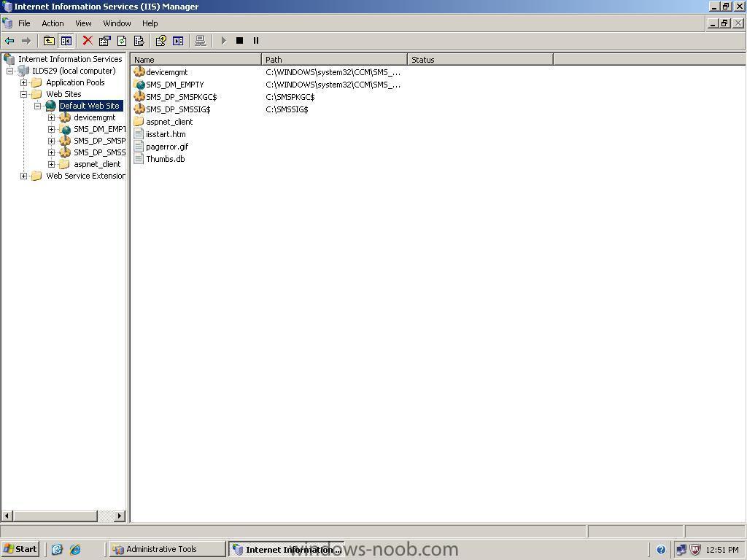747x560 pixels.
Task: Expand the SMS_DP_SMSSIG$ tree node
Action: point(51,153)
